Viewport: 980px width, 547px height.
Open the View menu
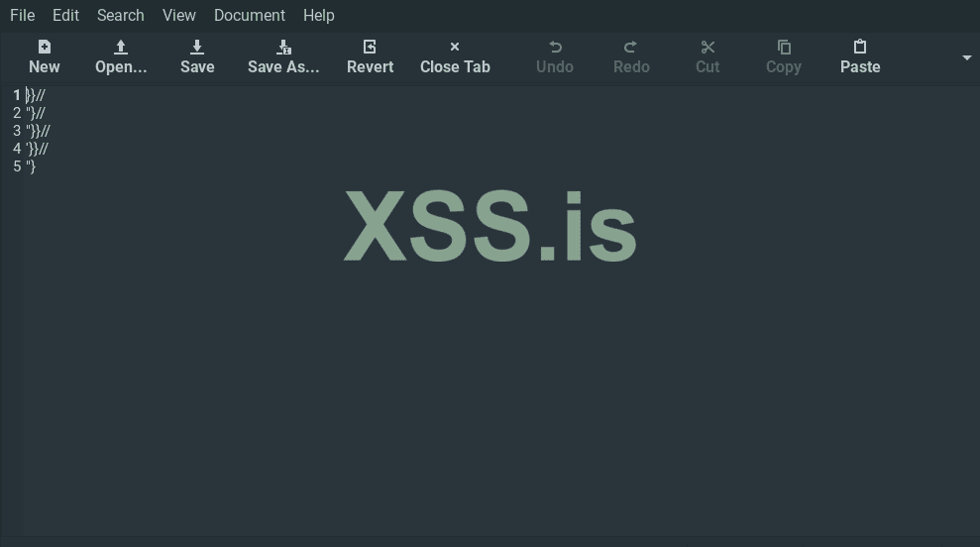point(179,15)
